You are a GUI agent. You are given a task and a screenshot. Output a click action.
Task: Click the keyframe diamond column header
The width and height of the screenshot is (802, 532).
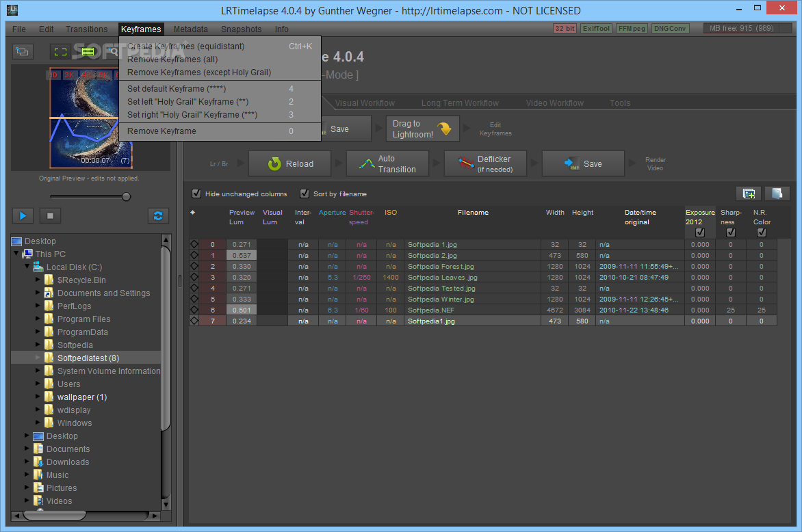click(193, 212)
